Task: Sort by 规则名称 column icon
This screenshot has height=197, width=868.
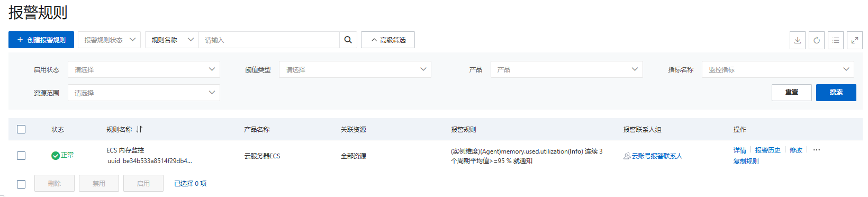Action: coord(139,129)
